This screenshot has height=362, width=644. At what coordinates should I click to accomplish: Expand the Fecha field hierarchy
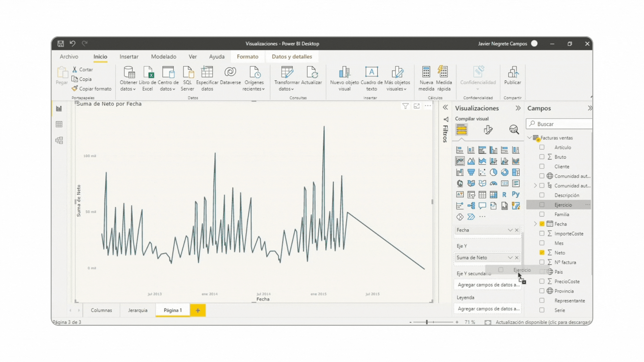tap(535, 224)
